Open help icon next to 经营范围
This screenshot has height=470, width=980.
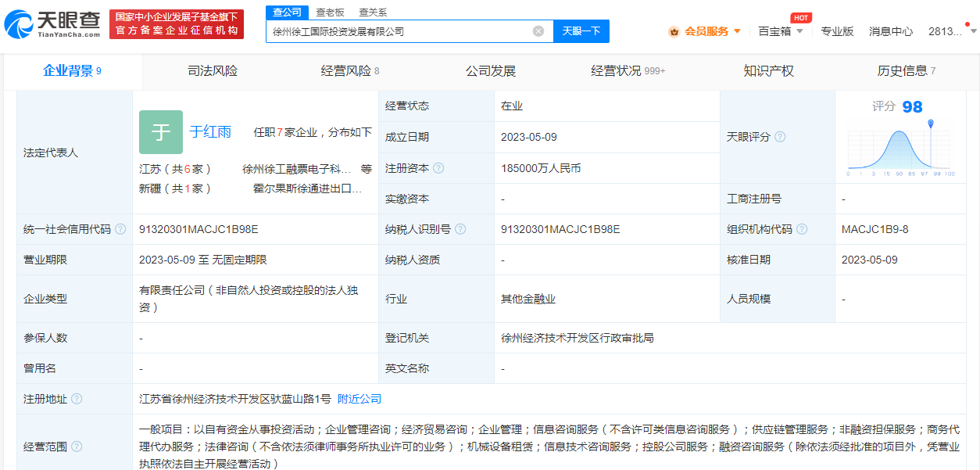tap(77, 447)
